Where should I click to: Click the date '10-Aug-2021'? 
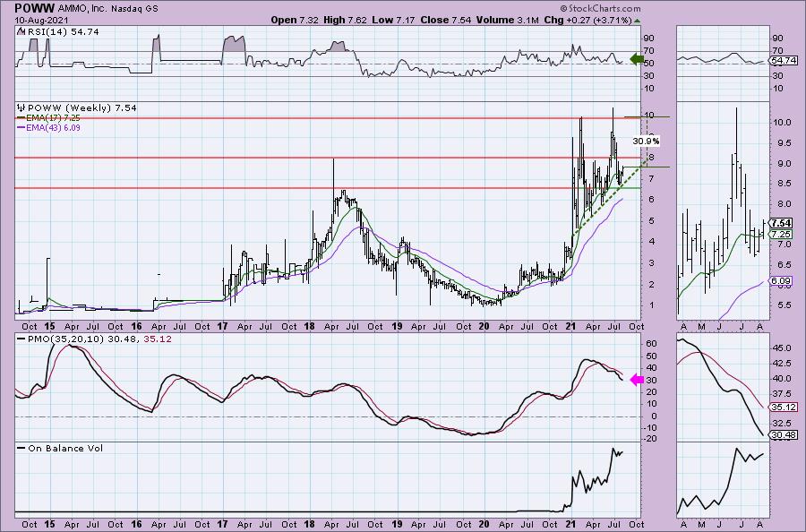tap(39, 21)
